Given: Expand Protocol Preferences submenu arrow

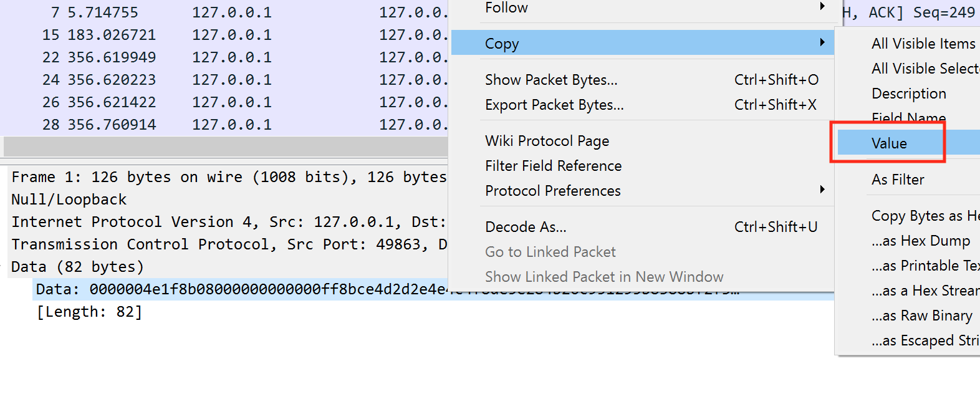Looking at the screenshot, I should pyautogui.click(x=822, y=190).
